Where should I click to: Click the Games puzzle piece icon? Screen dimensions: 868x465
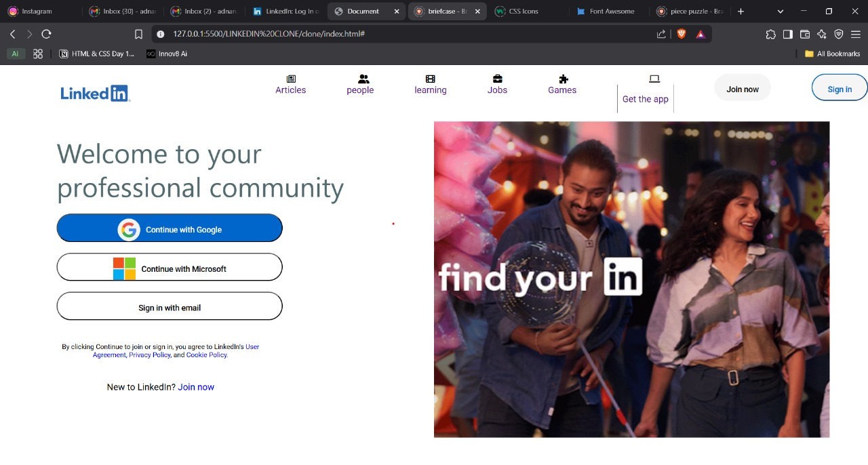pyautogui.click(x=563, y=79)
